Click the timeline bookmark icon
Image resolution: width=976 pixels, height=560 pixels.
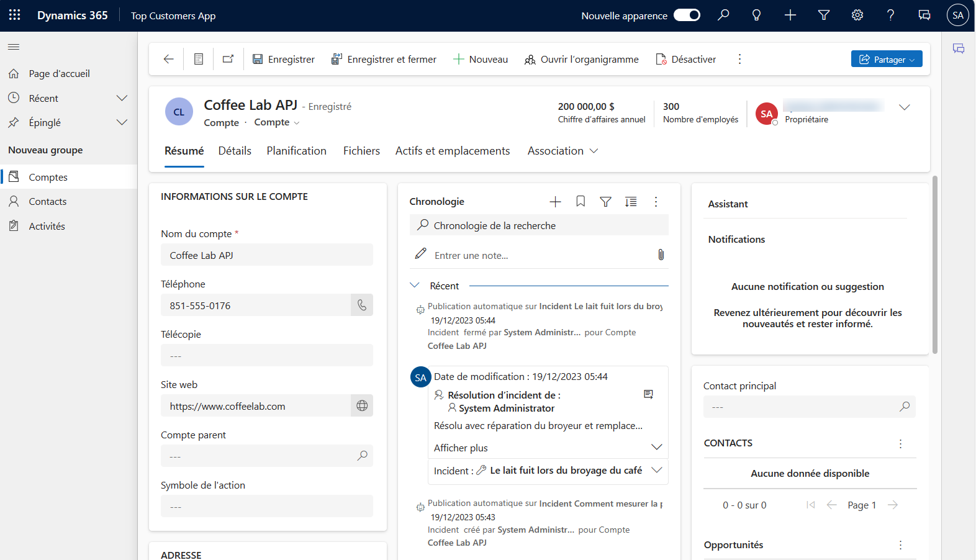(581, 202)
